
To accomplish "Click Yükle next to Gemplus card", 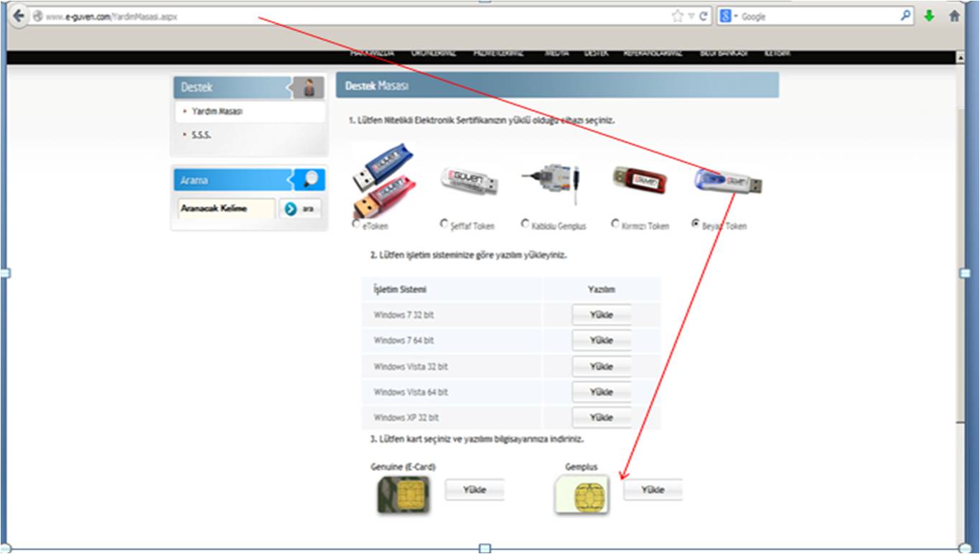I will (652, 490).
